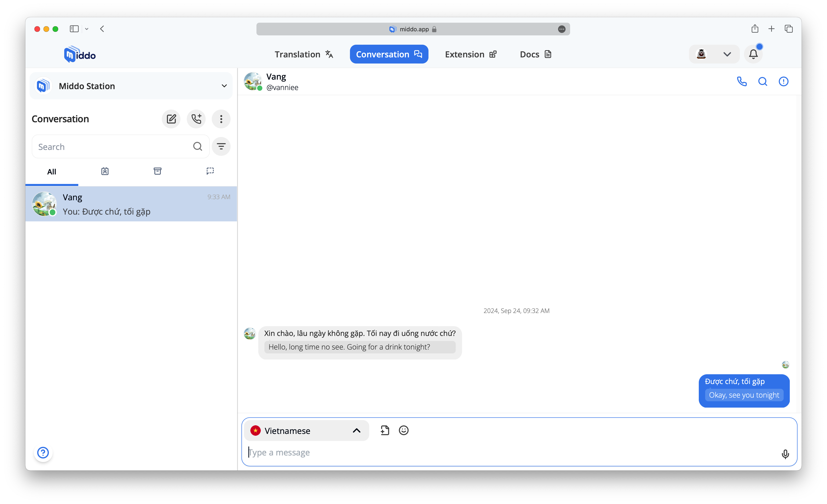Open the Extension page

click(x=470, y=54)
